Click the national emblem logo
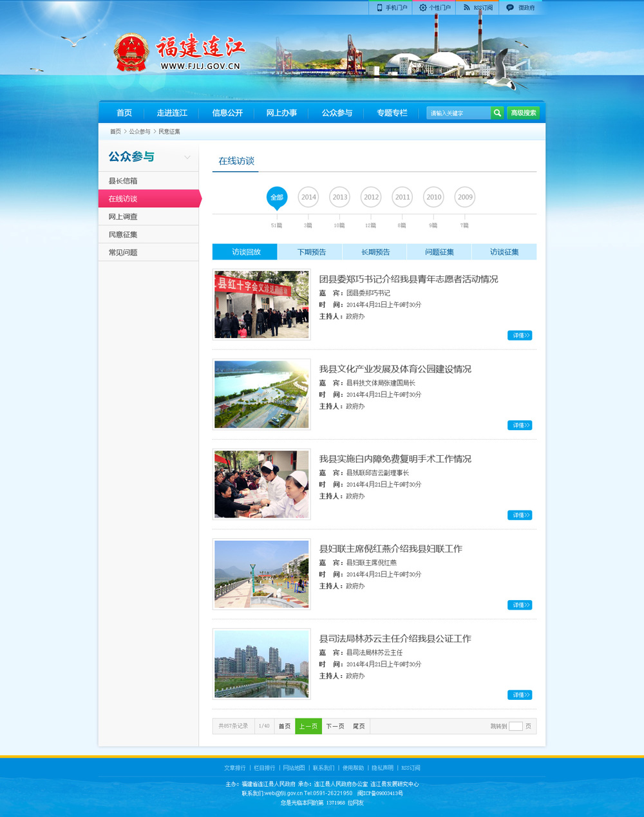This screenshot has height=817, width=644. 131,53
